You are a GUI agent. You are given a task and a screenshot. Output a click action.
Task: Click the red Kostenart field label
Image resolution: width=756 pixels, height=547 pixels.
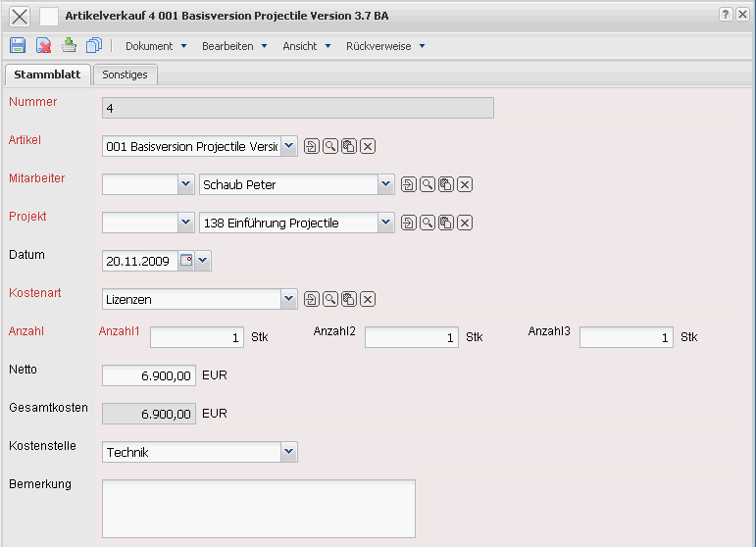coord(35,293)
